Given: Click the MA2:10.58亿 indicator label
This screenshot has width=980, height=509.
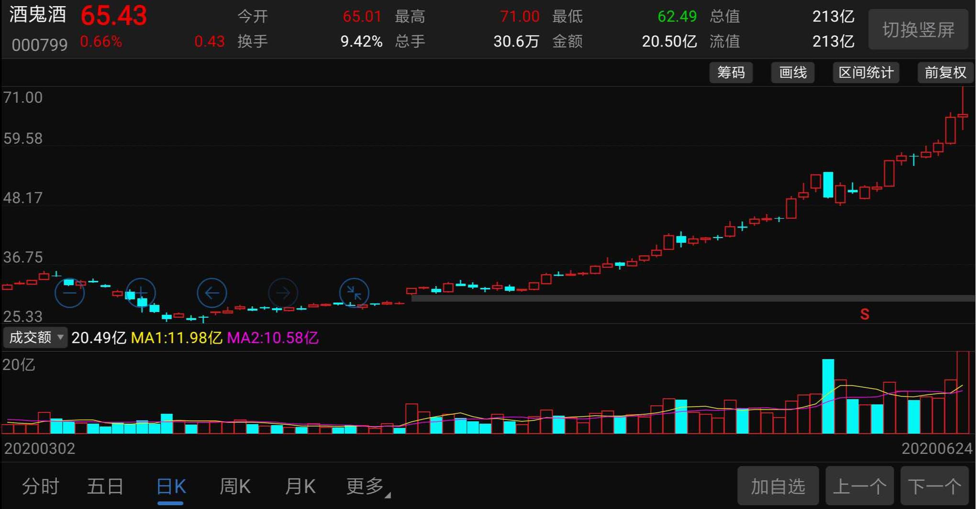Looking at the screenshot, I should [273, 338].
